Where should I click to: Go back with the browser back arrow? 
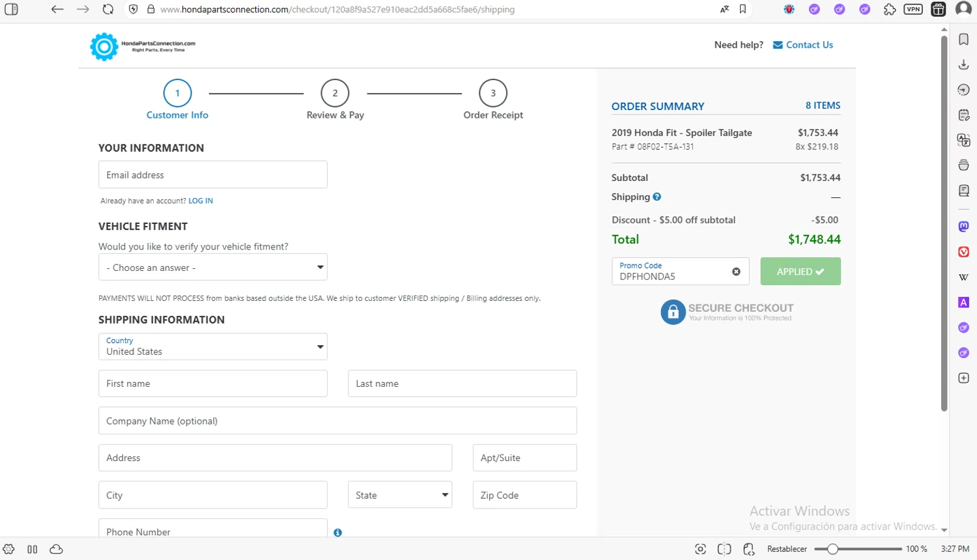[57, 9]
